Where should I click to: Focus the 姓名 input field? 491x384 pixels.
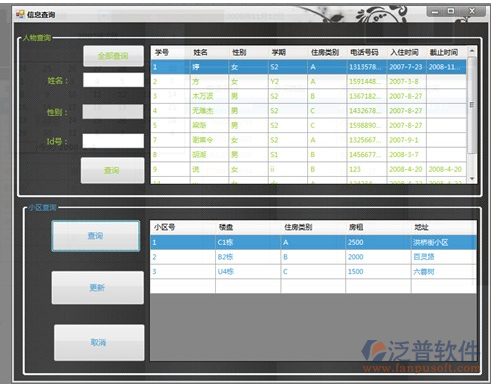click(x=113, y=80)
